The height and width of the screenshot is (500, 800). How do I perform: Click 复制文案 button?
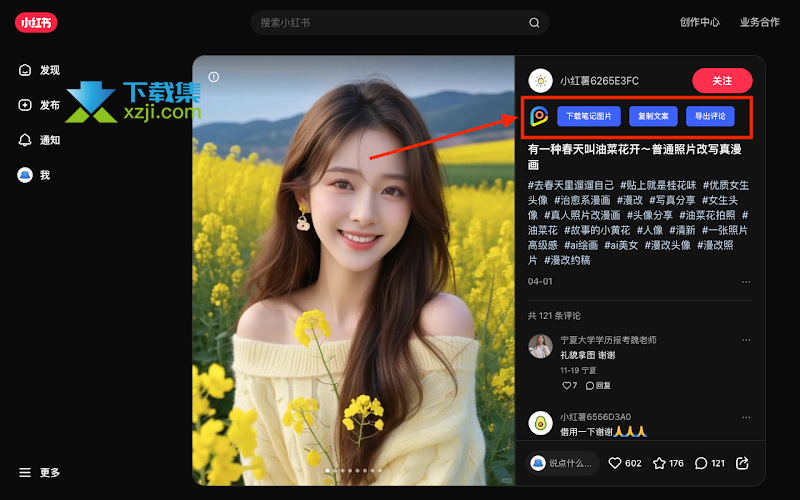point(653,116)
